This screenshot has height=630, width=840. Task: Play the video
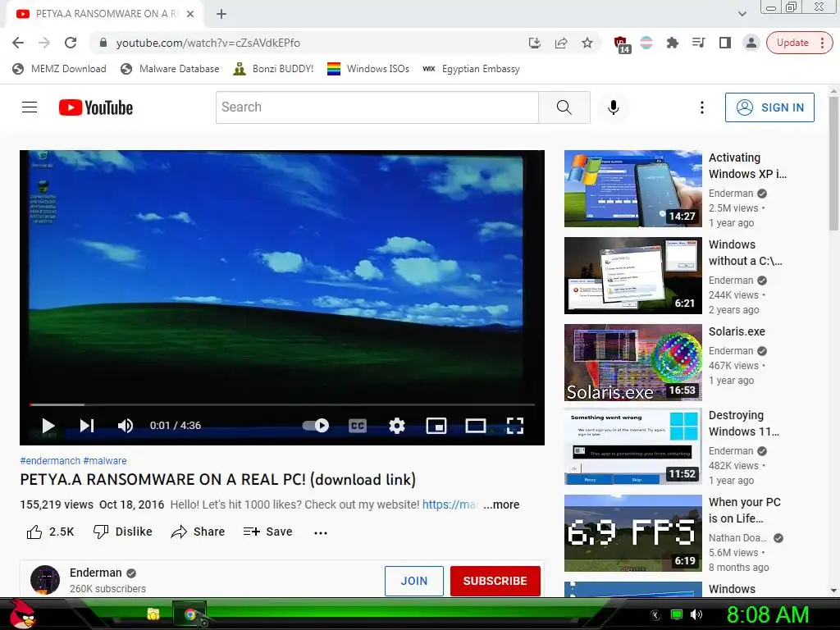click(x=48, y=426)
